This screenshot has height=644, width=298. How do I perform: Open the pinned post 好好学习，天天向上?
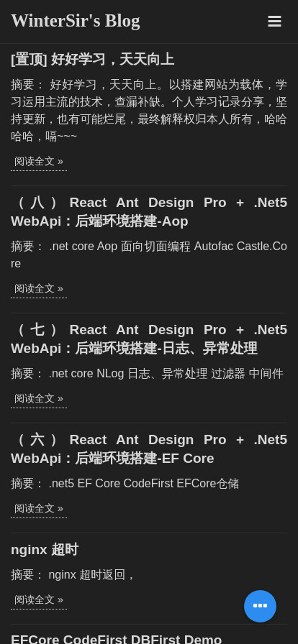(93, 60)
